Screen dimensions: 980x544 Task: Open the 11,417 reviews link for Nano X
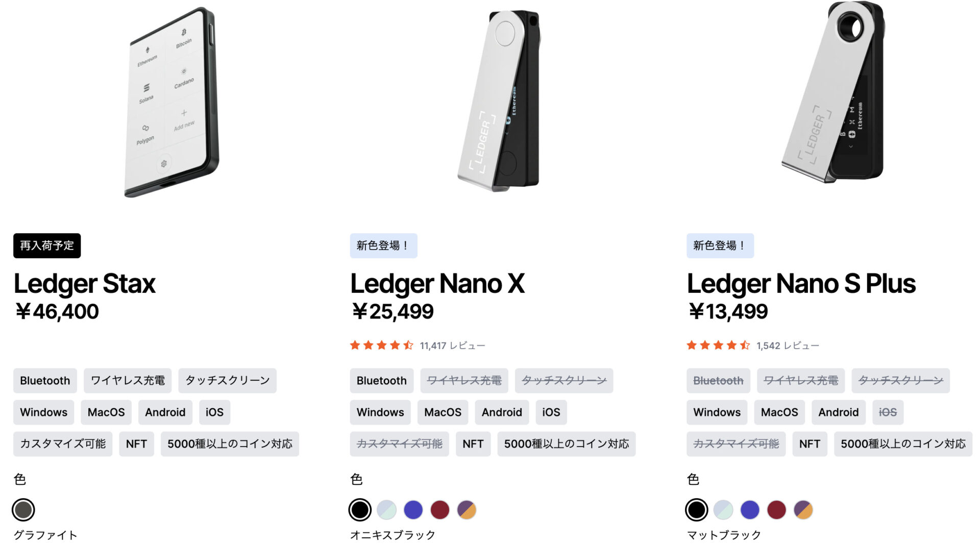click(x=452, y=346)
